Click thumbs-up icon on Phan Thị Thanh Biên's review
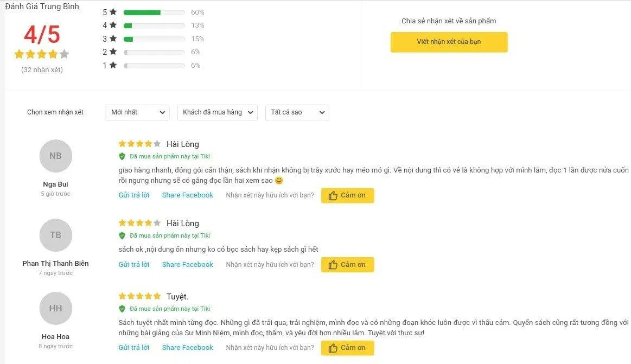Image resolution: width=631 pixels, height=364 pixels. point(333,265)
